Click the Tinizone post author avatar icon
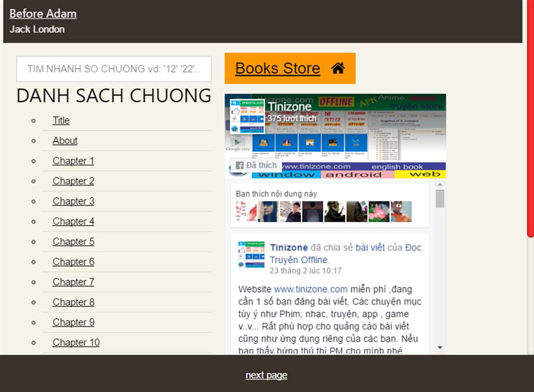 coord(251,255)
